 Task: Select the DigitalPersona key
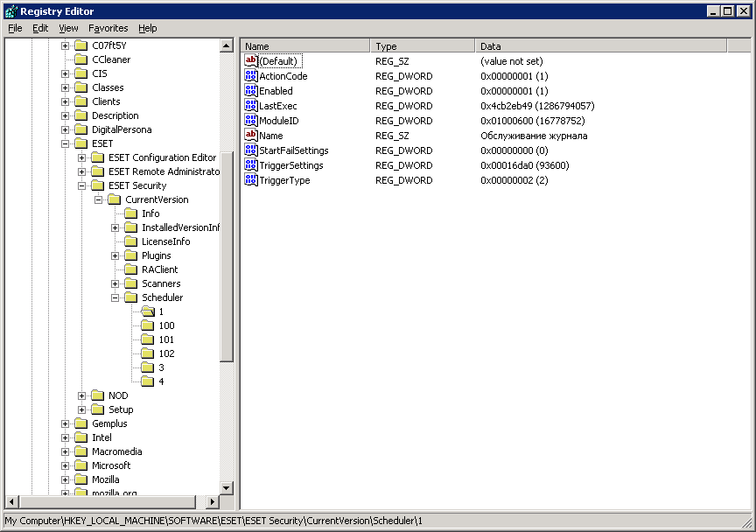click(122, 129)
